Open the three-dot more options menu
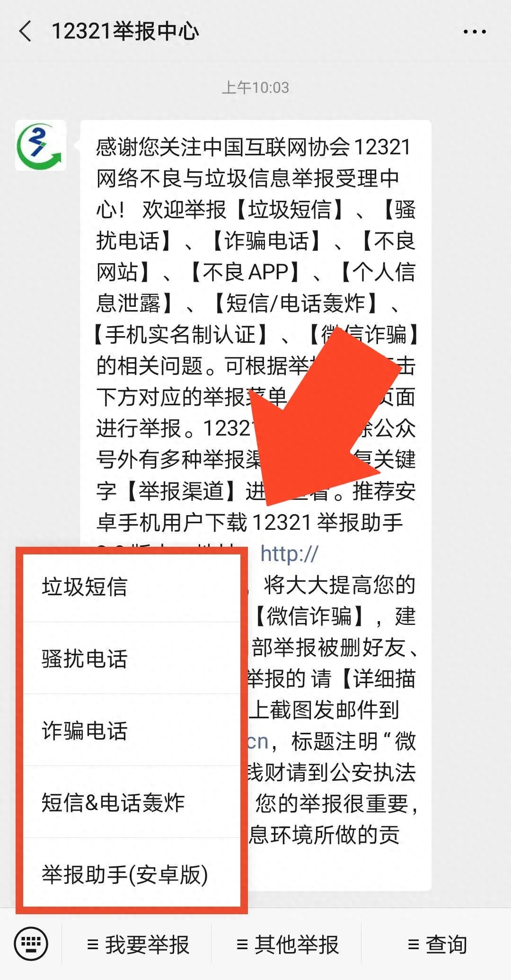Screen dimensions: 511x980 (x=475, y=32)
